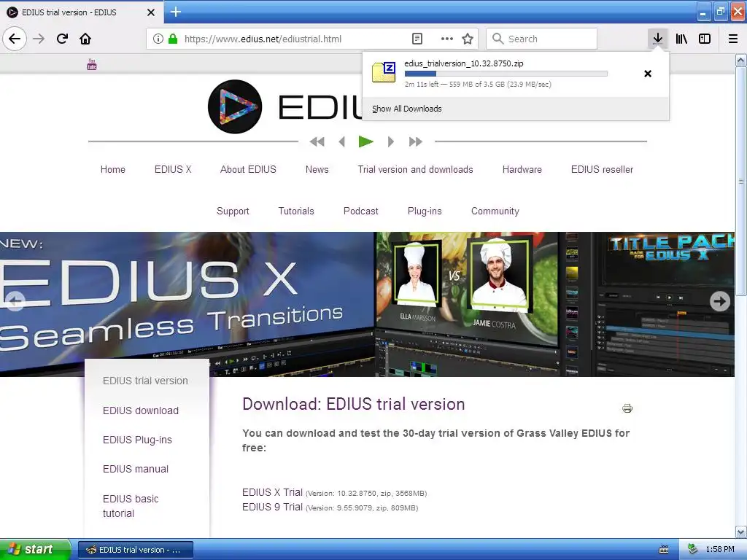Open page actions three-dot menu
Image resolution: width=747 pixels, height=560 pixels.
(447, 39)
